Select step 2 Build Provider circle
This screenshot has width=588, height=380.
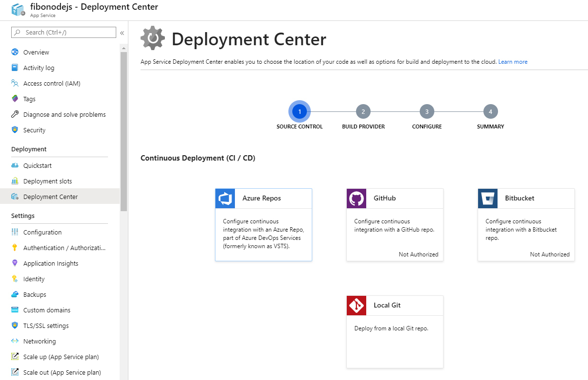363,112
